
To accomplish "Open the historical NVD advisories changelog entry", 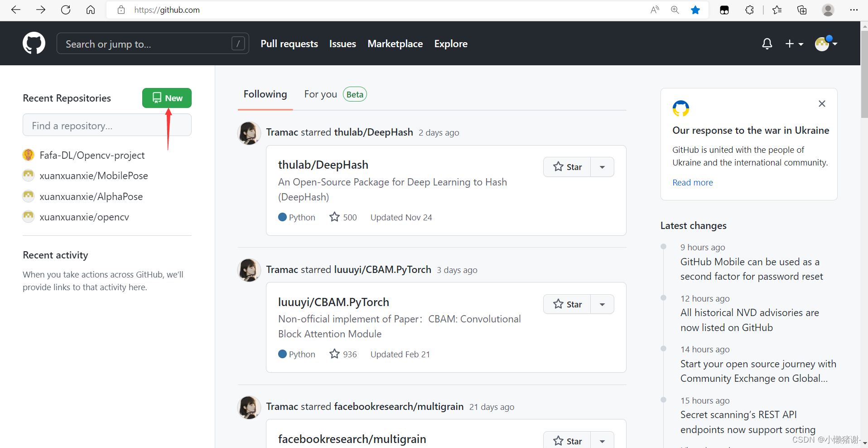I will 750,320.
